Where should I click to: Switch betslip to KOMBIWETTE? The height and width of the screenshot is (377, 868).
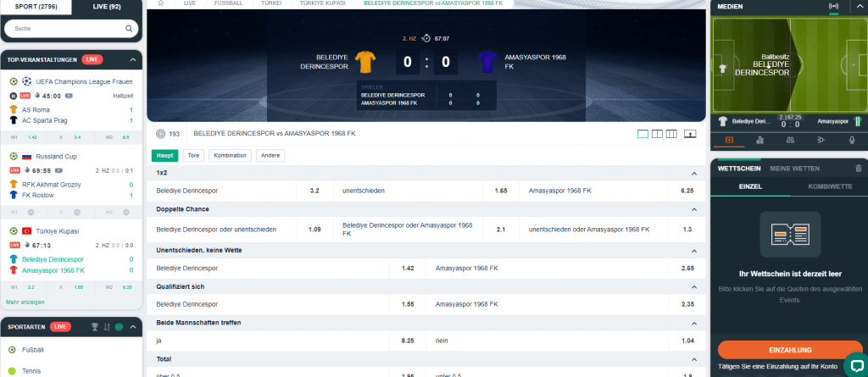[830, 186]
